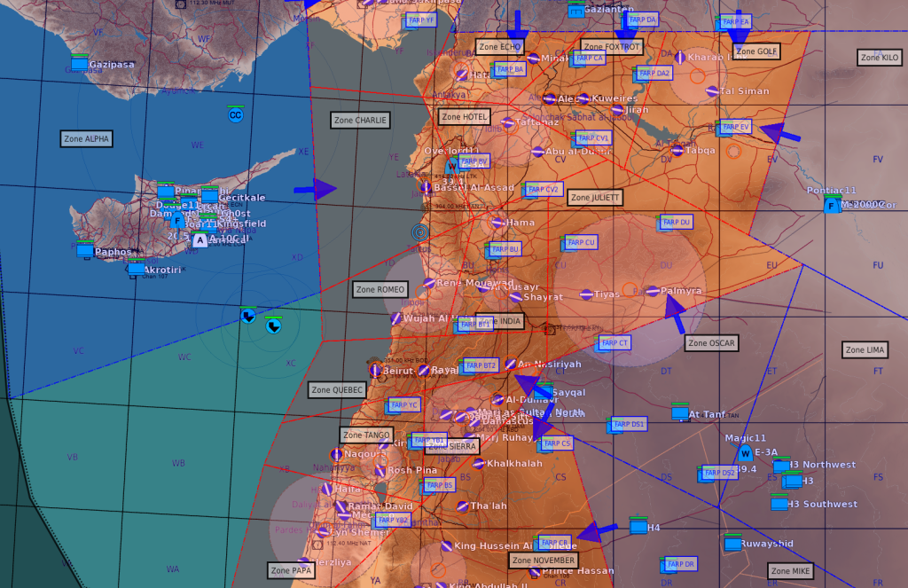Viewport: 908px width, 588px height.
Task: Select the Zone JULIETT label
Action: 596,198
